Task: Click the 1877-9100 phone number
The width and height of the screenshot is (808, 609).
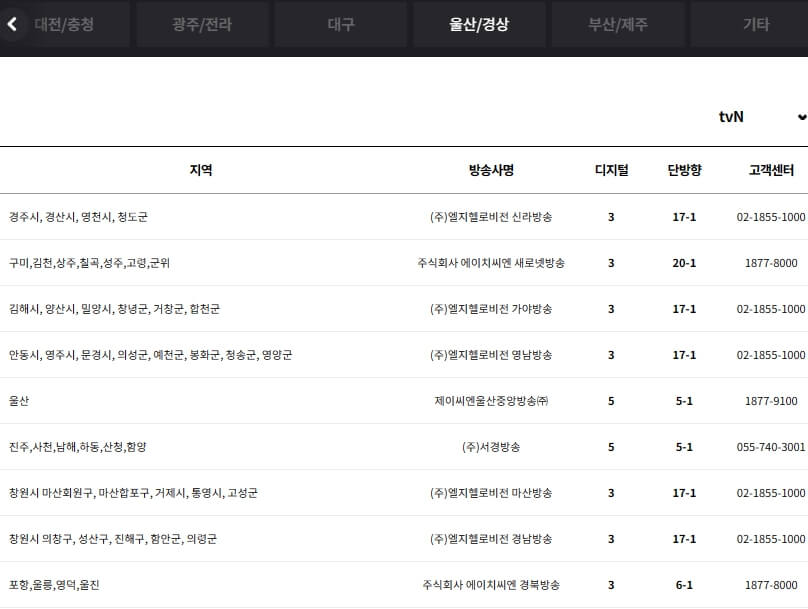Action: (771, 401)
